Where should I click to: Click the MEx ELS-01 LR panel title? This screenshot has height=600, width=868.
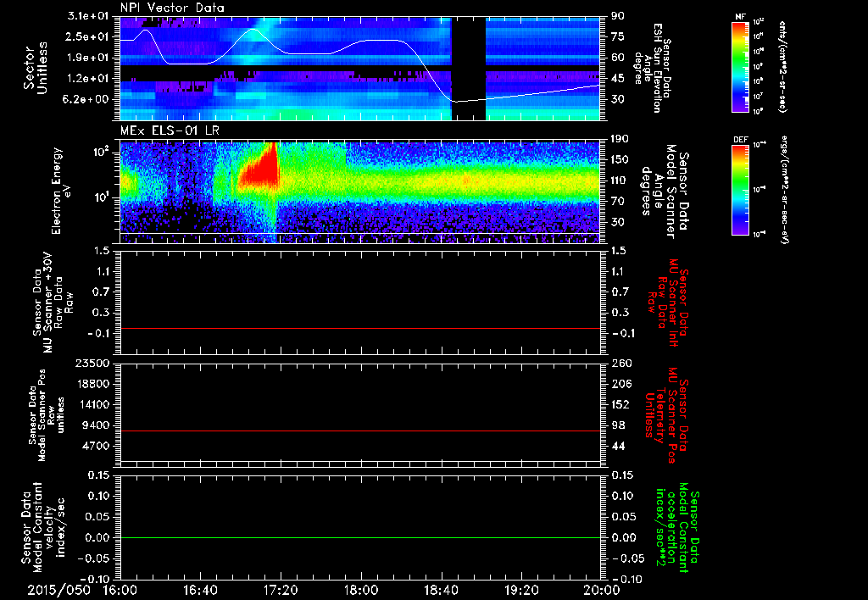pyautogui.click(x=169, y=131)
